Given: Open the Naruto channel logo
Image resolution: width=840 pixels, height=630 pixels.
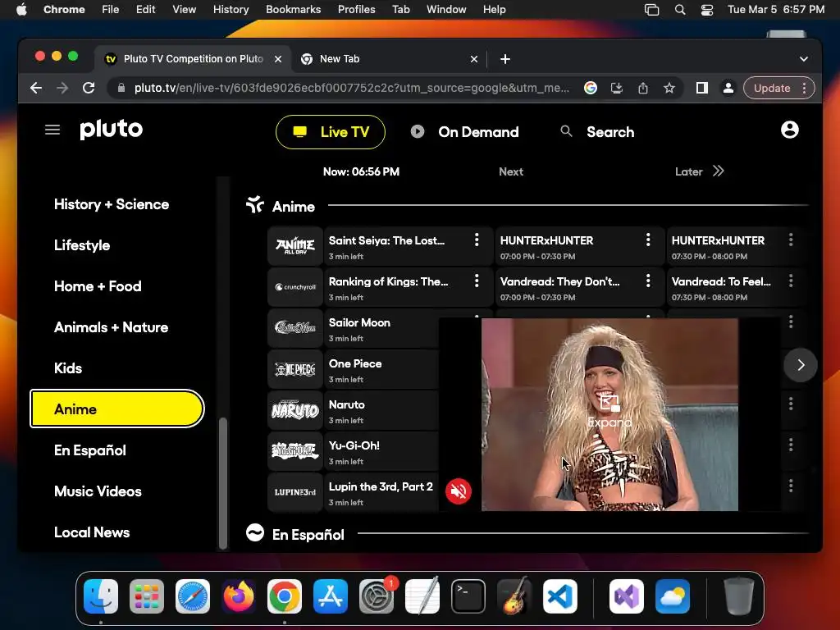Looking at the screenshot, I should pyautogui.click(x=295, y=410).
